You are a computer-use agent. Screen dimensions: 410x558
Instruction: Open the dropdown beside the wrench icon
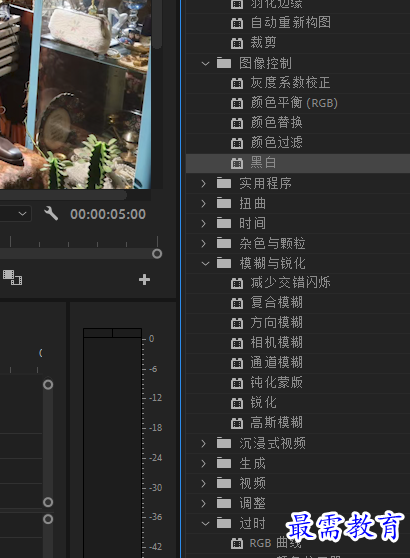point(22,214)
